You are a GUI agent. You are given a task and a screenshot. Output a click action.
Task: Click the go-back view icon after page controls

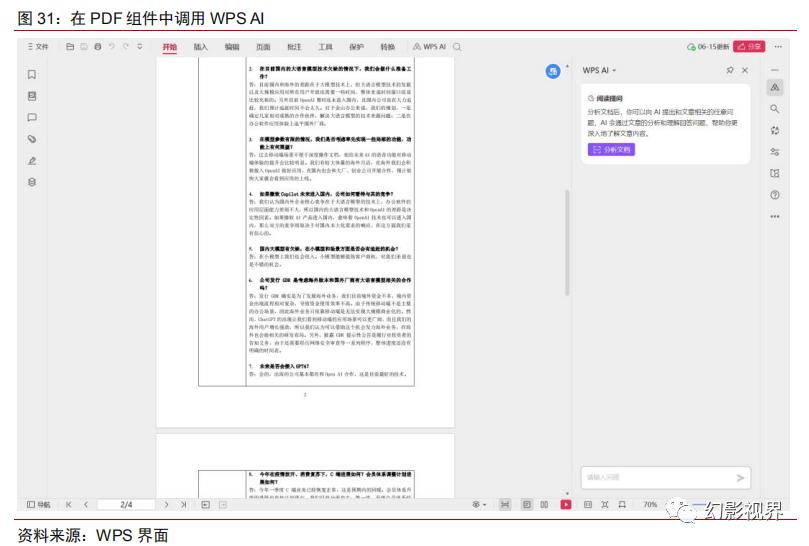(x=205, y=504)
